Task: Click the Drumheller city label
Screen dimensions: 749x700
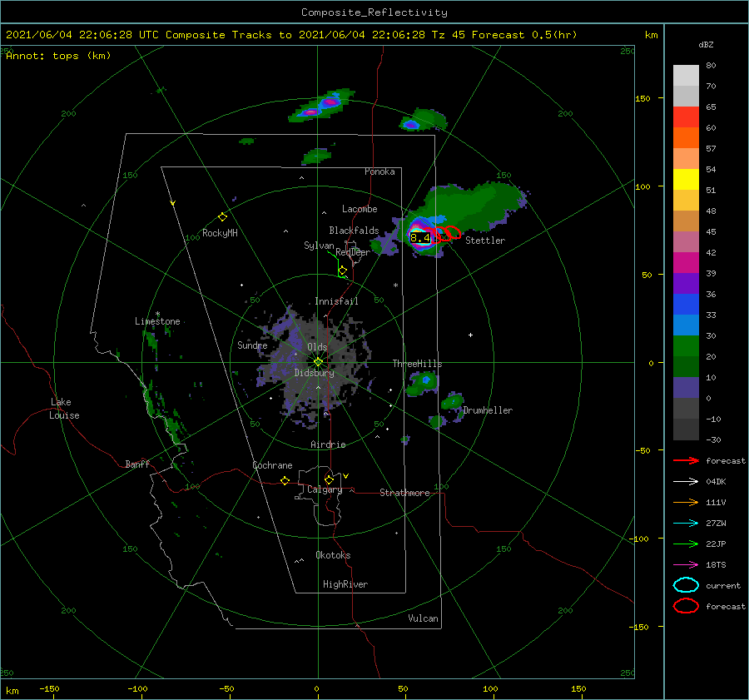Action: (x=488, y=410)
